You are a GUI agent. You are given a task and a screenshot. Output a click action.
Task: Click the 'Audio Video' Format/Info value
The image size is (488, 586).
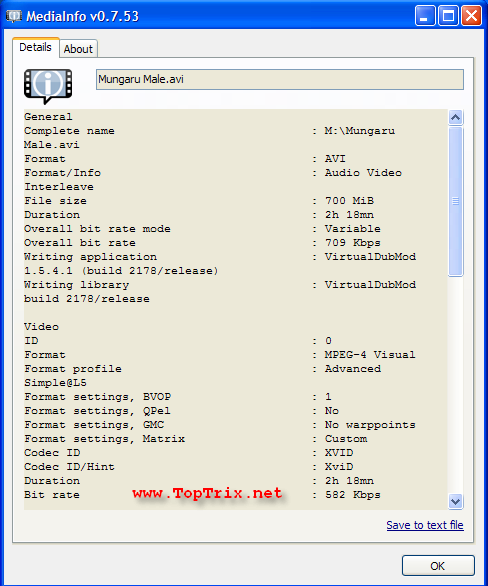tap(363, 173)
